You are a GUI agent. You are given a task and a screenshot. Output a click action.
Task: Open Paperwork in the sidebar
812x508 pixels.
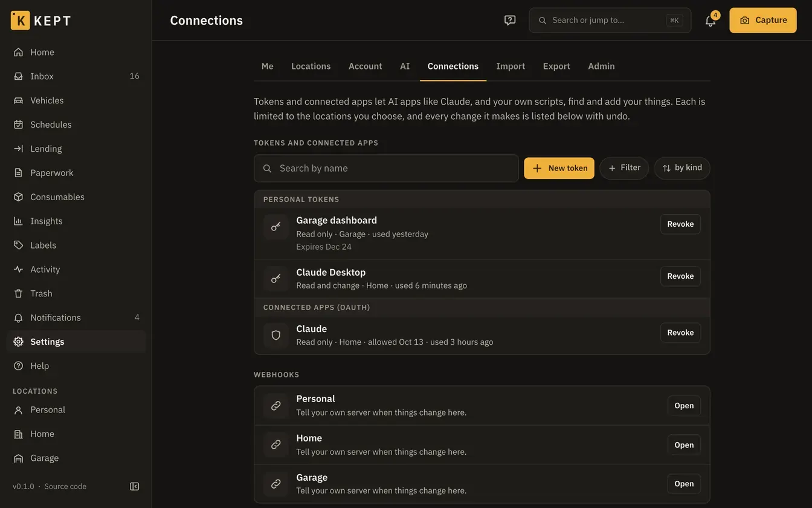[x=76, y=173]
